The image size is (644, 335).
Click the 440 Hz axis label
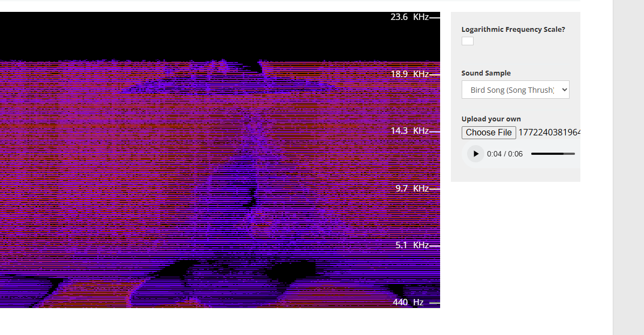(x=408, y=303)
